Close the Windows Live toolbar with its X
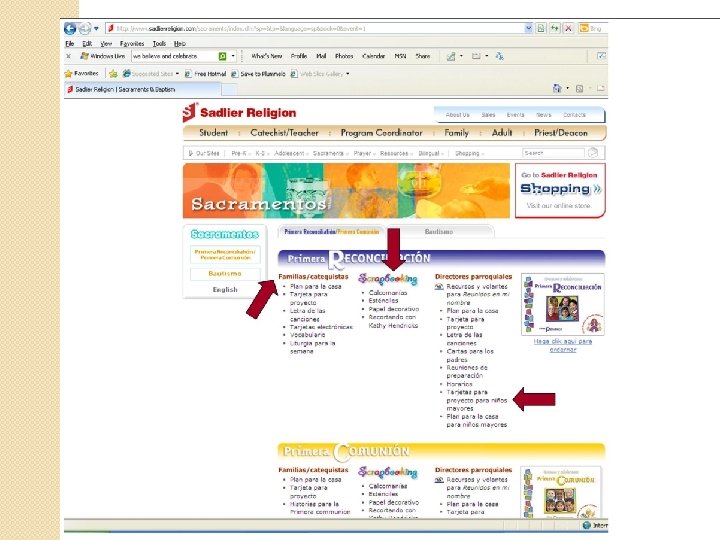 pos(68,56)
